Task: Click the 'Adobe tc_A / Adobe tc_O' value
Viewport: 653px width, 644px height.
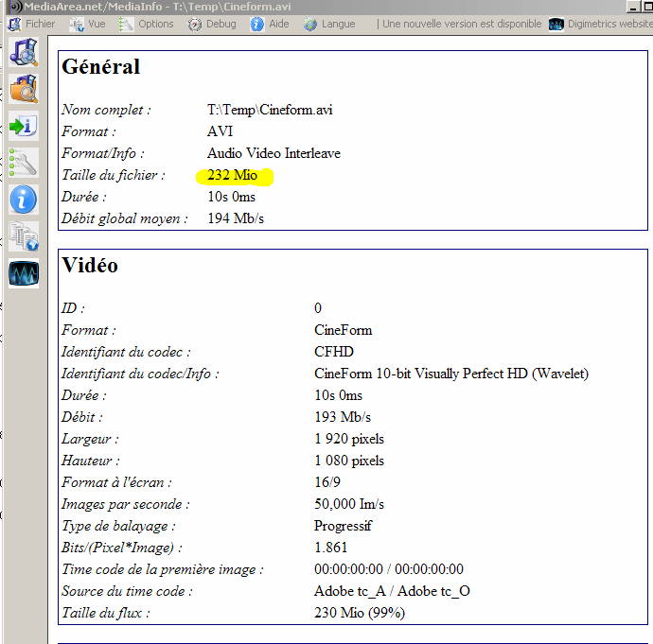Action: pos(392,591)
